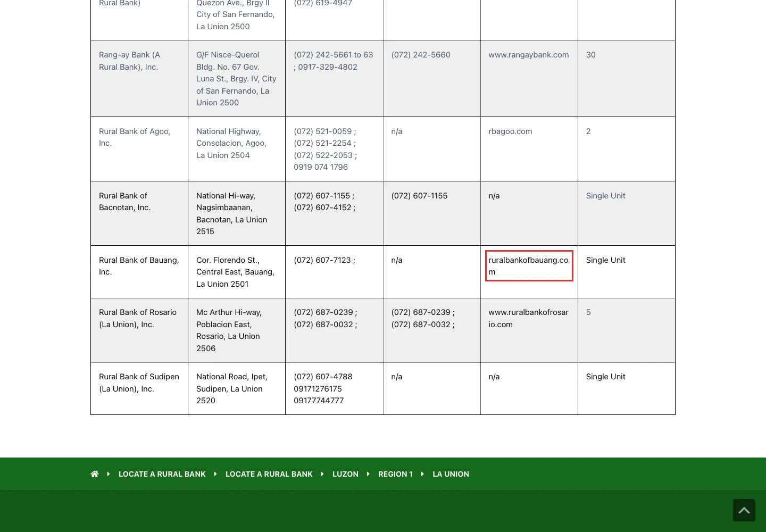The image size is (766, 532).
Task: Click Bacnotan fax (072) 607-1155
Action: (419, 196)
